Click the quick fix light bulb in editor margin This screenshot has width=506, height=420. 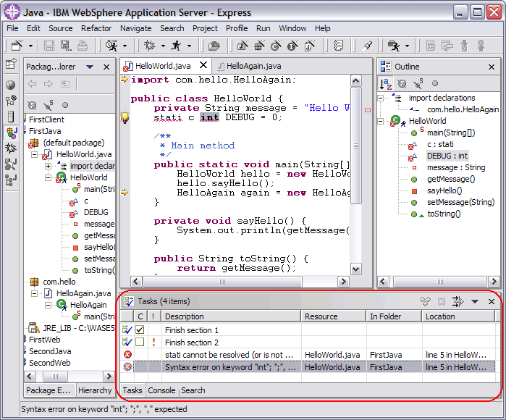(125, 117)
